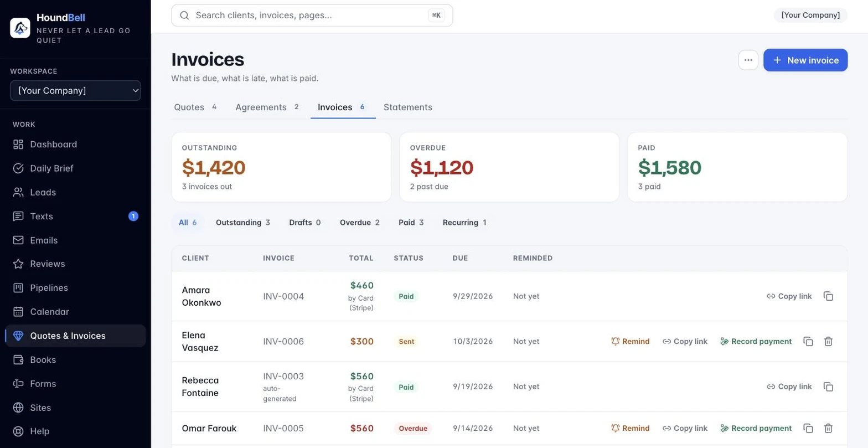
Task: Duplicate Elena Vasquez's invoice INV-0006
Action: pyautogui.click(x=808, y=342)
